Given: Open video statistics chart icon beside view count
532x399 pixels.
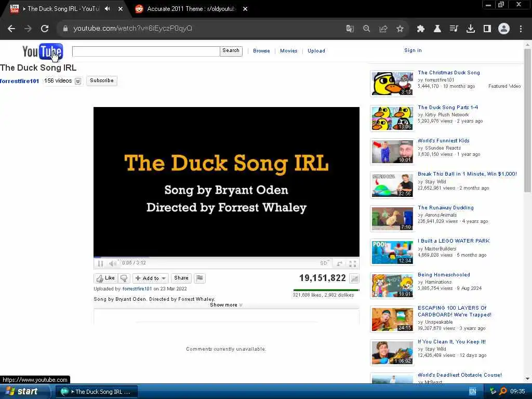Looking at the screenshot, I should pyautogui.click(x=354, y=278).
